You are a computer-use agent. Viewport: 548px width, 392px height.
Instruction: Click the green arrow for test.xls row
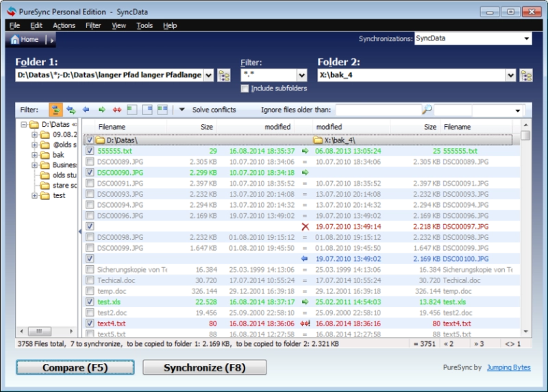point(305,302)
